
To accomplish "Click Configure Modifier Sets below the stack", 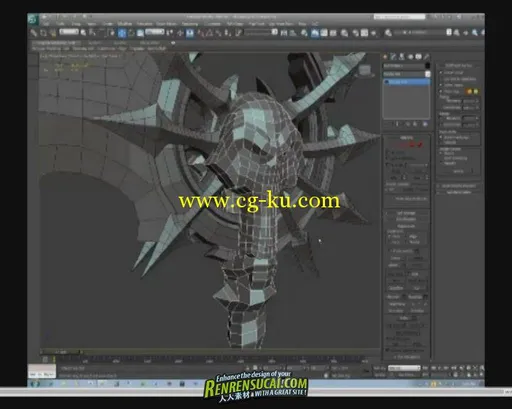I will point(425,124).
